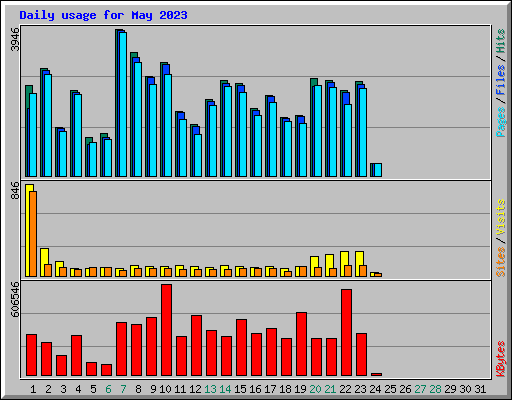Click the red KBytes bar for day 19
Viewport: 512px width, 400px height.
pos(301,344)
